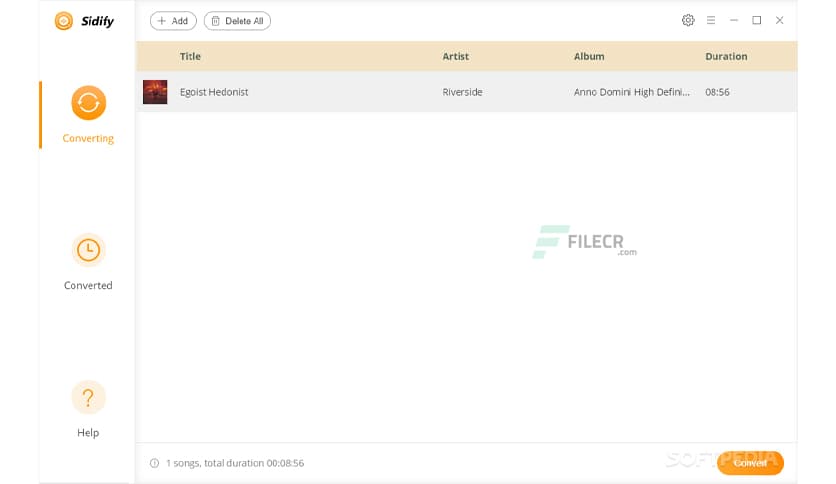This screenshot has width=836, height=484.
Task: Click the info icon in status bar
Action: pyautogui.click(x=154, y=463)
